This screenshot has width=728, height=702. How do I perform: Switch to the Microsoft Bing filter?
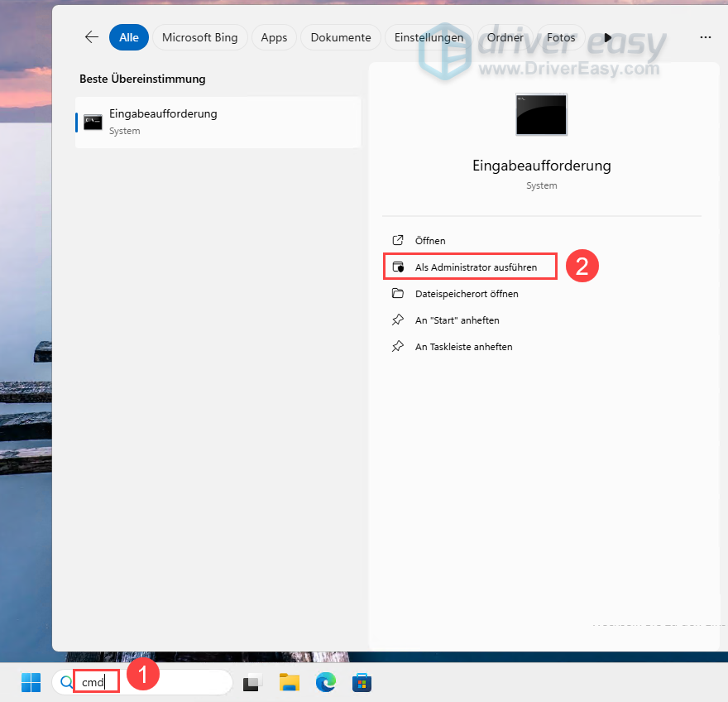click(199, 37)
